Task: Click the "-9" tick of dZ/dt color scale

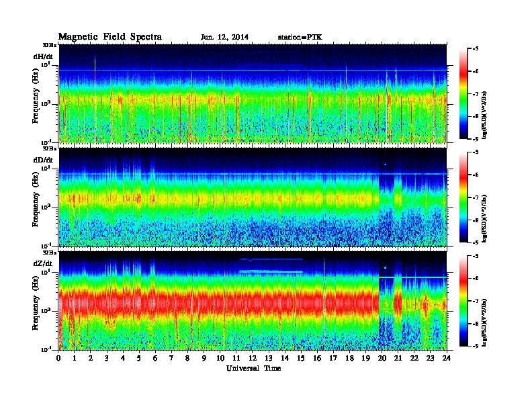Action: (x=476, y=346)
